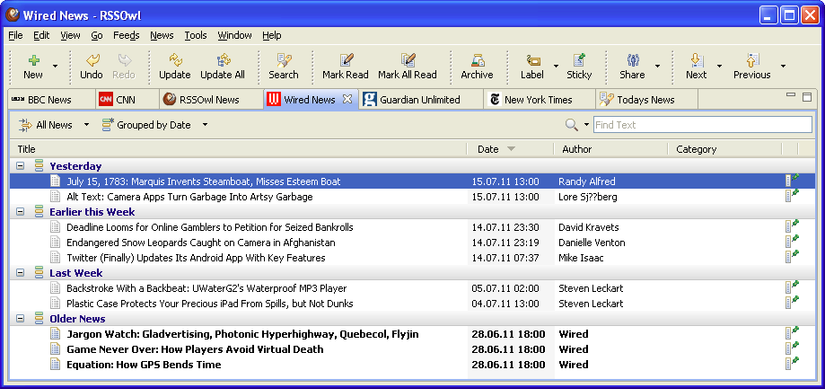Collapse the Last Week group
Image resolution: width=825 pixels, height=389 pixels.
[x=20, y=273]
